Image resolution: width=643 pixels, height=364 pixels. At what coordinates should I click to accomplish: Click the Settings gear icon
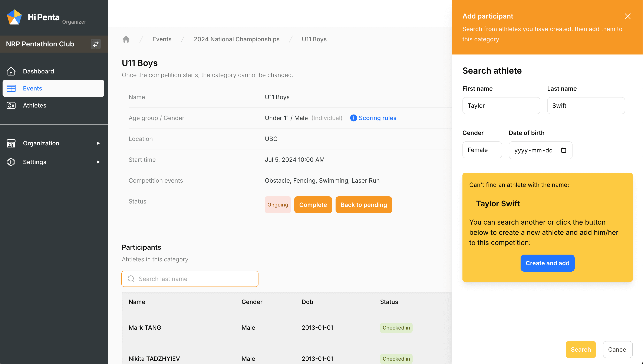tap(11, 162)
